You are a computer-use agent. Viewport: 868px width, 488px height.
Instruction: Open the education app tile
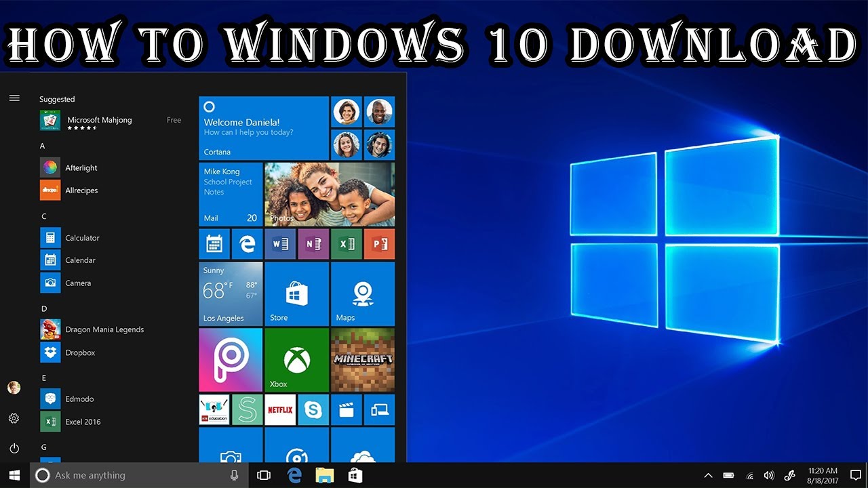pos(214,409)
